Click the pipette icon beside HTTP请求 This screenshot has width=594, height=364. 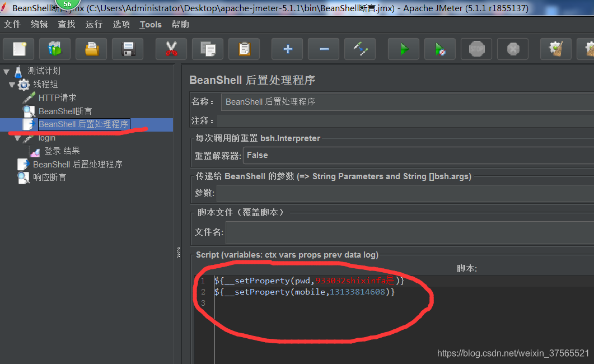click(x=29, y=98)
